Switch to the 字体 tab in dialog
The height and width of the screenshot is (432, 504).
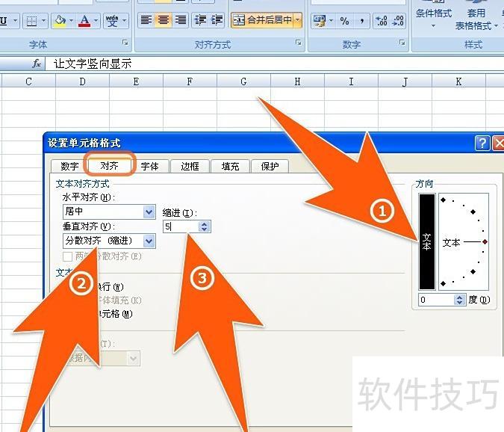click(150, 167)
